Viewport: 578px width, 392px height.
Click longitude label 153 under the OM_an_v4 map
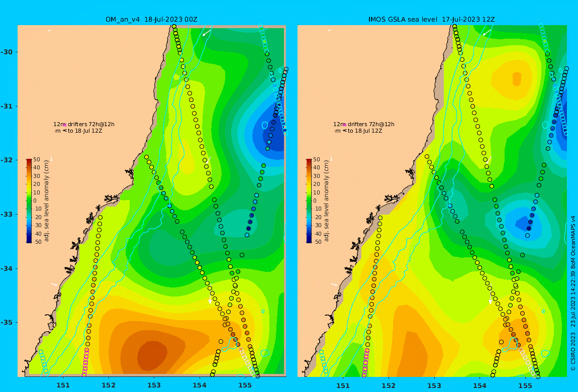[x=154, y=386]
